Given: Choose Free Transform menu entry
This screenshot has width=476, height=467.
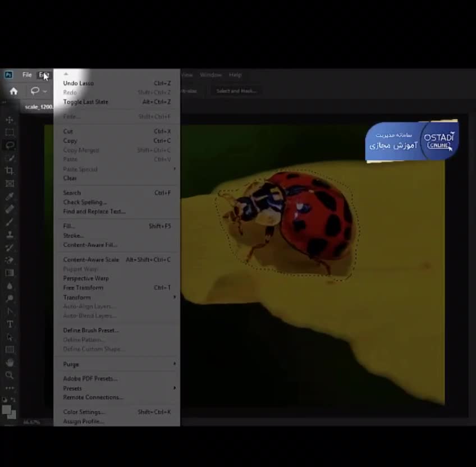Looking at the screenshot, I should point(83,287).
